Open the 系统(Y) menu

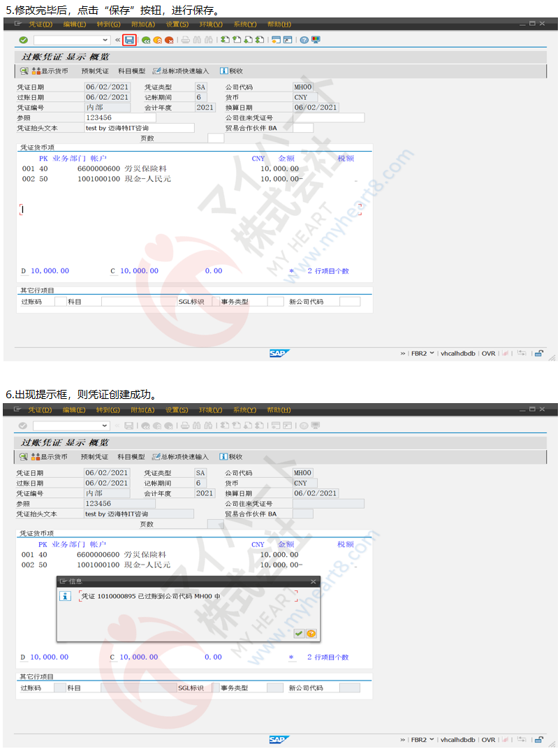point(244,24)
